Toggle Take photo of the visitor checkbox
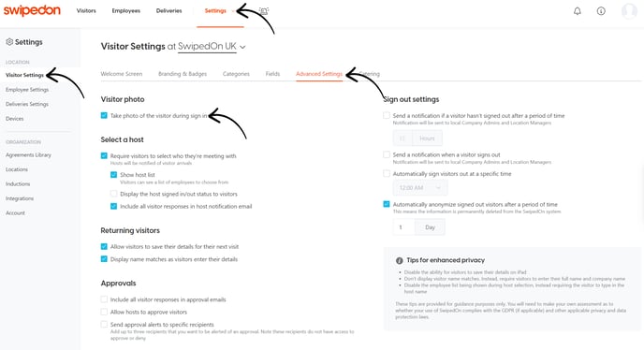 click(104, 115)
